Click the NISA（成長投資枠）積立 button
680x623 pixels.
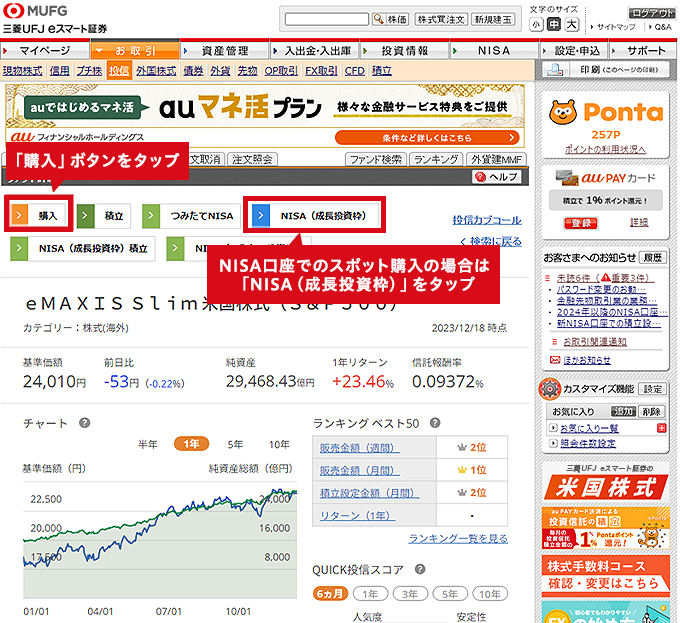tap(83, 248)
